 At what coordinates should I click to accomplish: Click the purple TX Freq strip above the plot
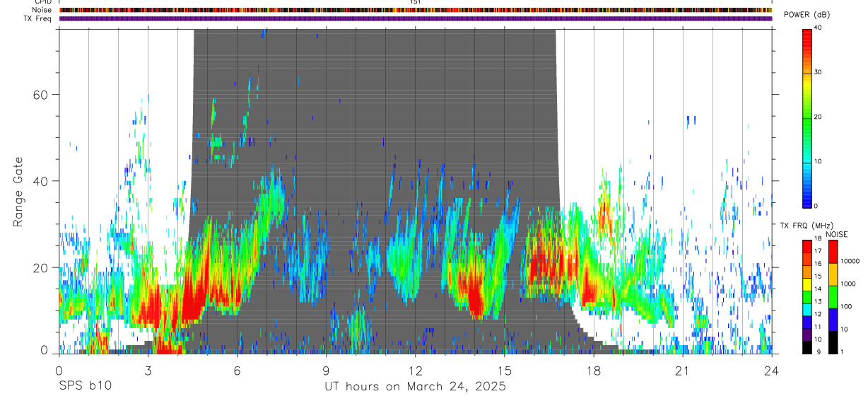[x=416, y=18]
